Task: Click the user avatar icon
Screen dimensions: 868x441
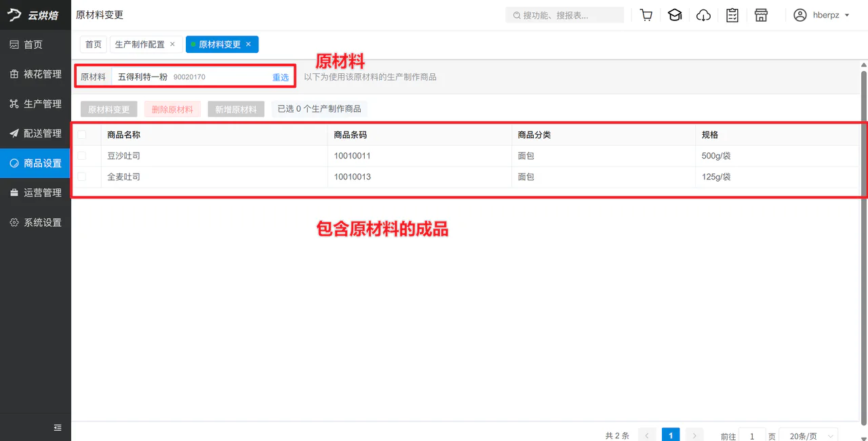Action: click(x=800, y=15)
